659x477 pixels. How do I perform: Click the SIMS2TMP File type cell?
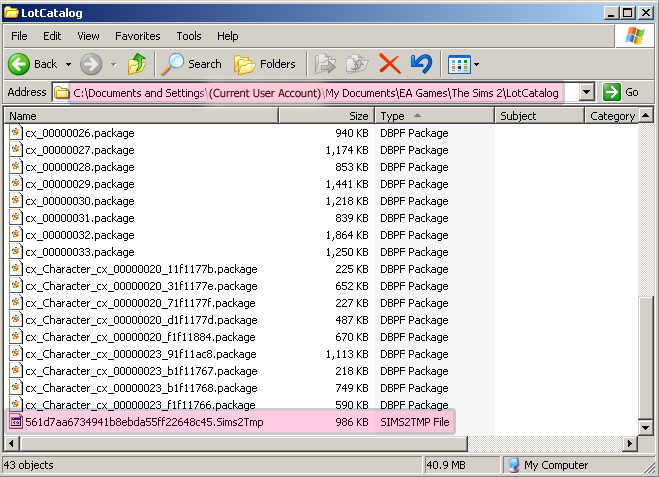coord(414,422)
